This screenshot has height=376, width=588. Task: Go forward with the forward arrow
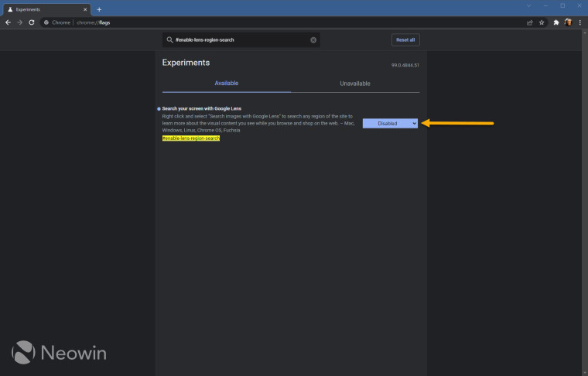(19, 22)
